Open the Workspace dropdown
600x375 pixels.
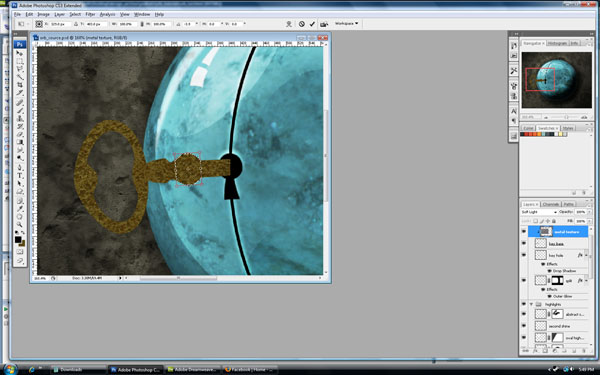[347, 24]
